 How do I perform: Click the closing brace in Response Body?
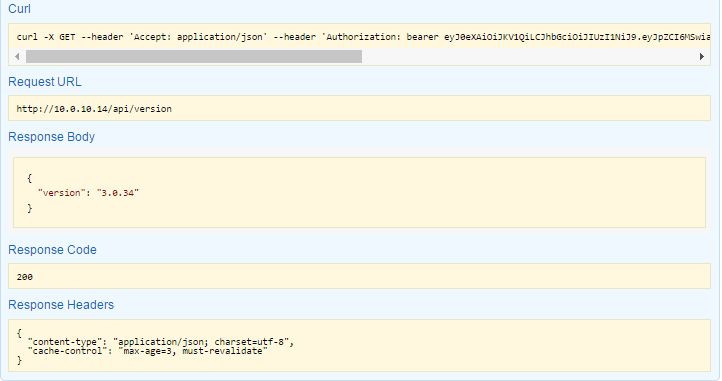29,208
